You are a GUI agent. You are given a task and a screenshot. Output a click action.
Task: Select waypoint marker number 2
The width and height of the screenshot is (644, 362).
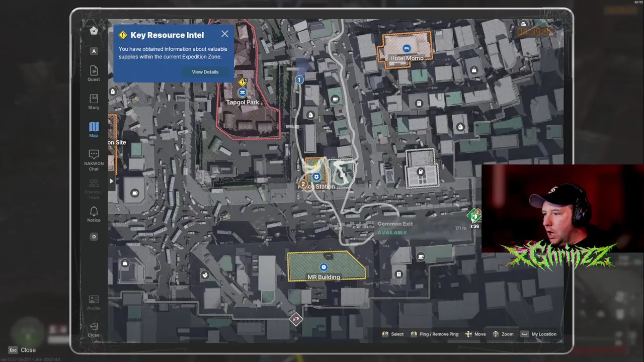303,185
